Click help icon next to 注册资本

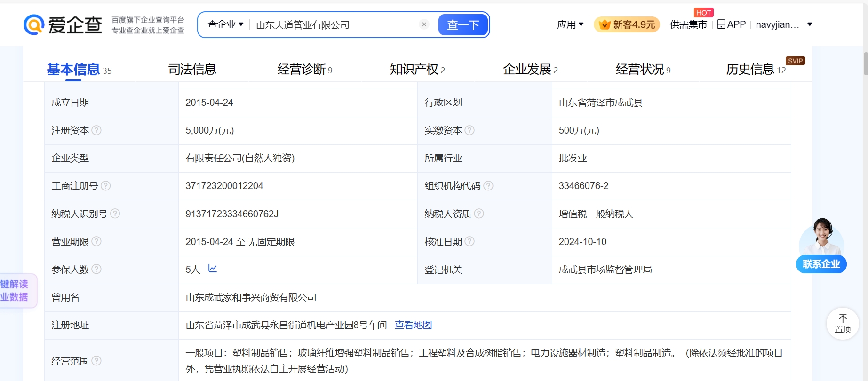pyautogui.click(x=96, y=130)
